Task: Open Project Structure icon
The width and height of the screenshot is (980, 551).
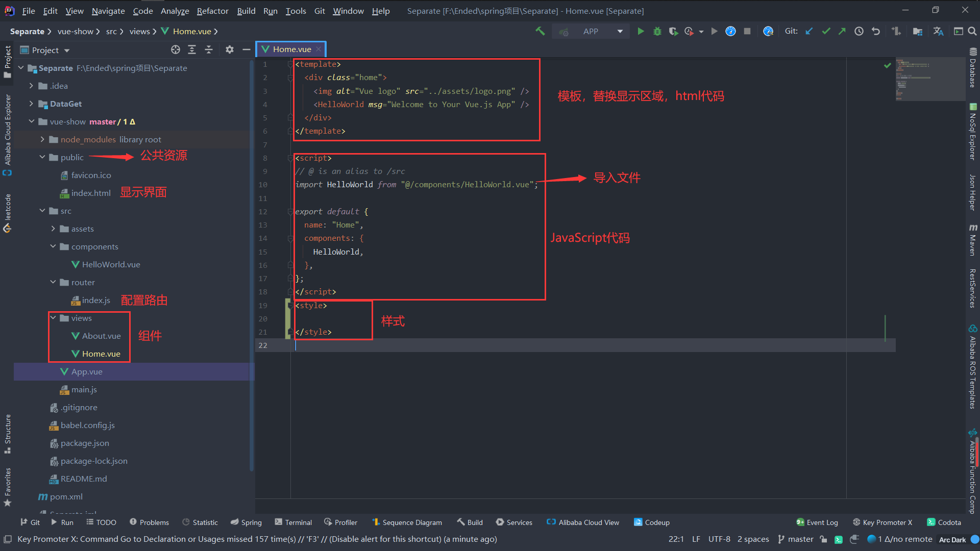Action: [917, 31]
